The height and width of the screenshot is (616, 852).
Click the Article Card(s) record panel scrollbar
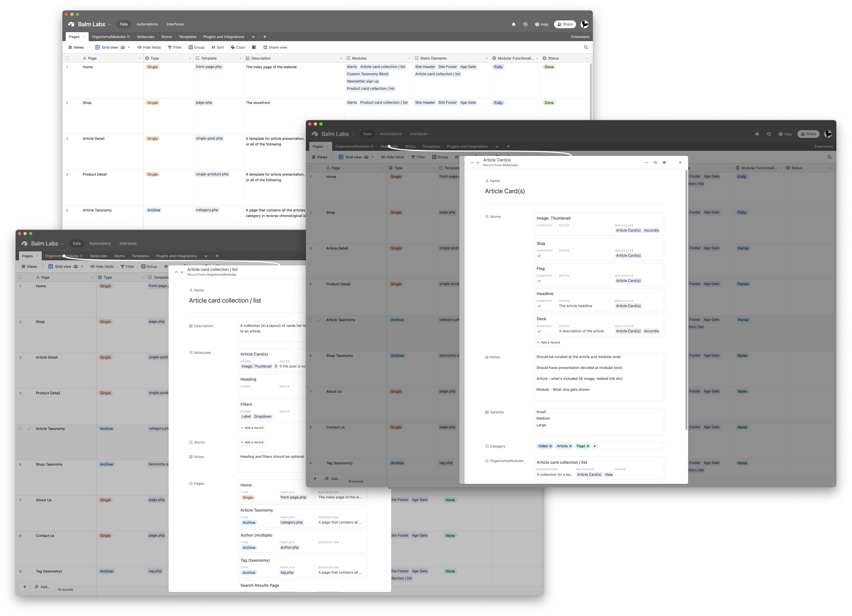coord(686,300)
